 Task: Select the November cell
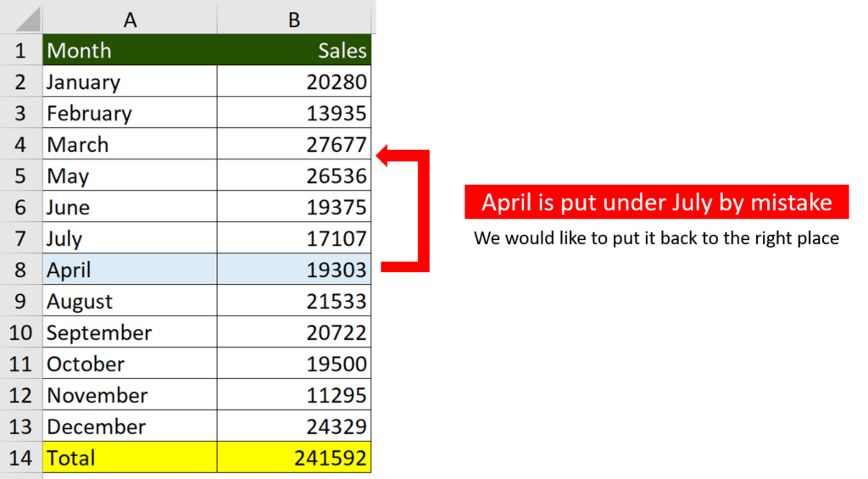coord(130,395)
